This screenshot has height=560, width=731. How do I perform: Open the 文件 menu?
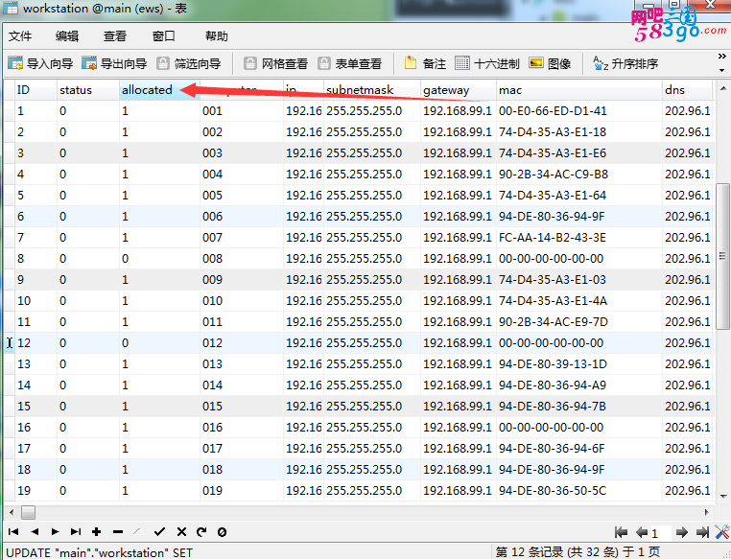[20, 36]
